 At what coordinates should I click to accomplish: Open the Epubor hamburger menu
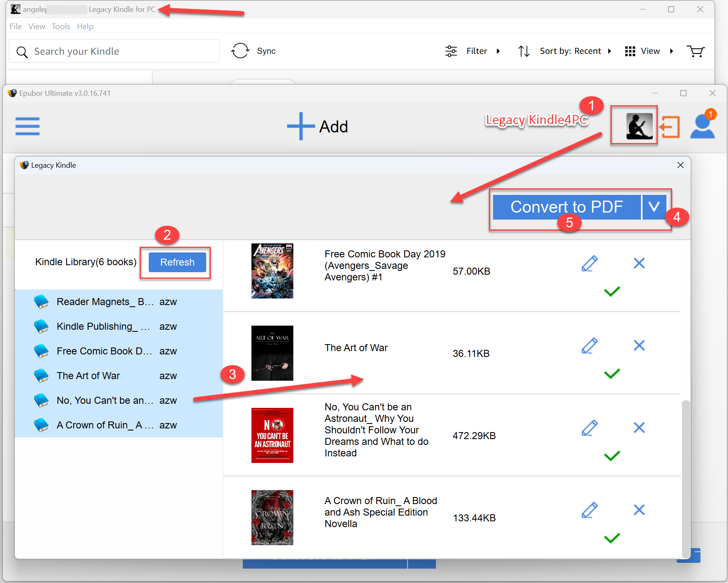(28, 126)
